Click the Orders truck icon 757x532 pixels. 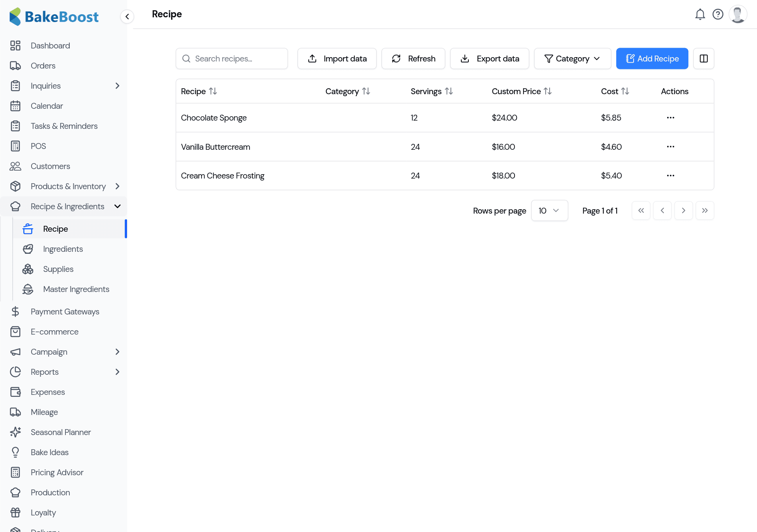tap(15, 66)
